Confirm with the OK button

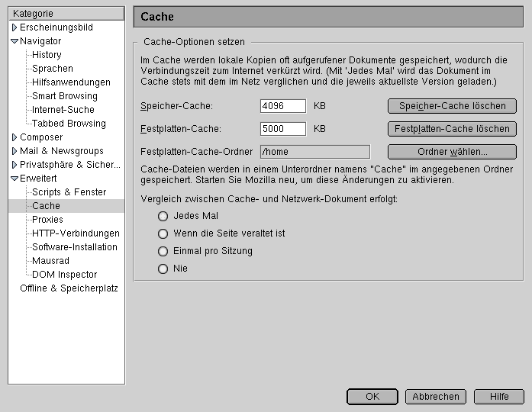[372, 397]
